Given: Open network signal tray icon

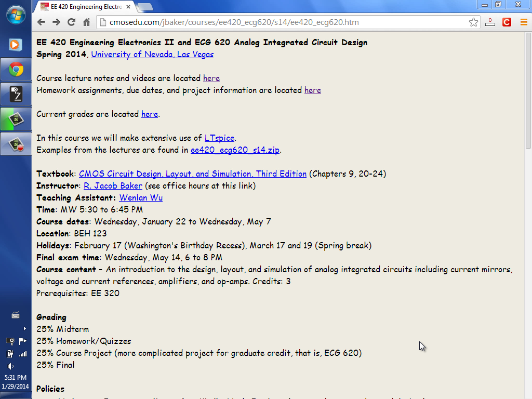Looking at the screenshot, I should (x=23, y=354).
